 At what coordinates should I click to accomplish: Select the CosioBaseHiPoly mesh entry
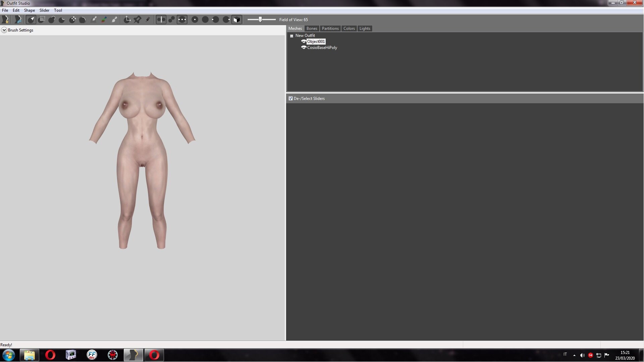pyautogui.click(x=322, y=48)
